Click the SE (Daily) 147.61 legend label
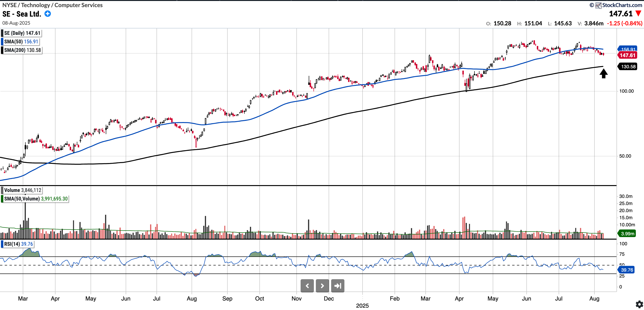Screen dimensions: 644x310 (x=22, y=33)
